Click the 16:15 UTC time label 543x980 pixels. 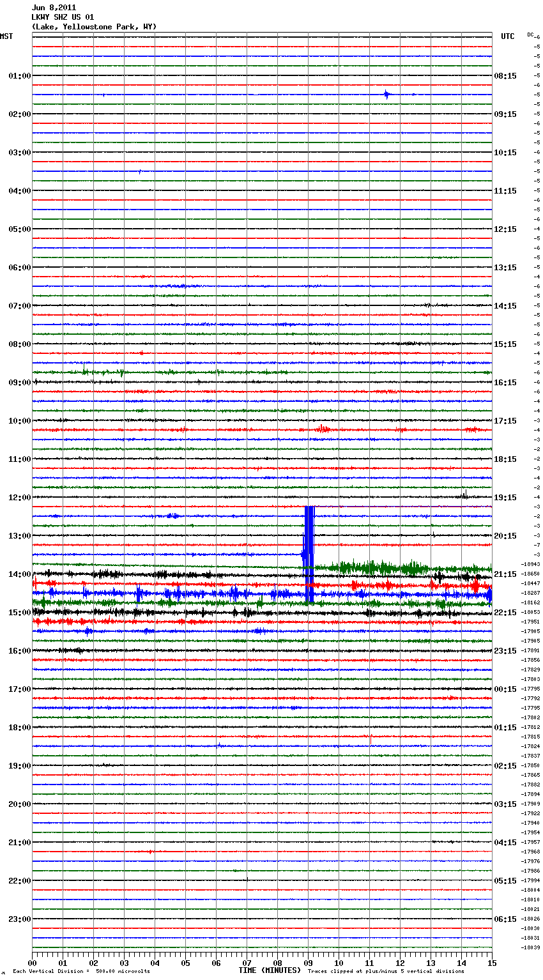[505, 383]
